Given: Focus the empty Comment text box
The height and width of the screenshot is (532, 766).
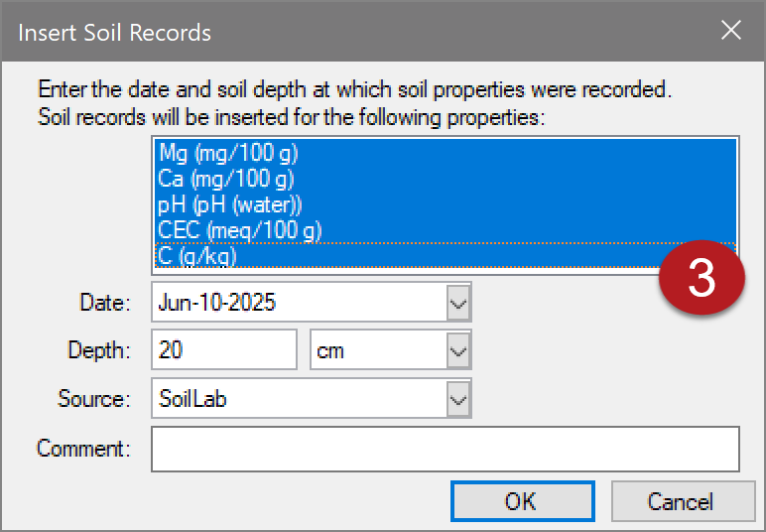Looking at the screenshot, I should [446, 449].
